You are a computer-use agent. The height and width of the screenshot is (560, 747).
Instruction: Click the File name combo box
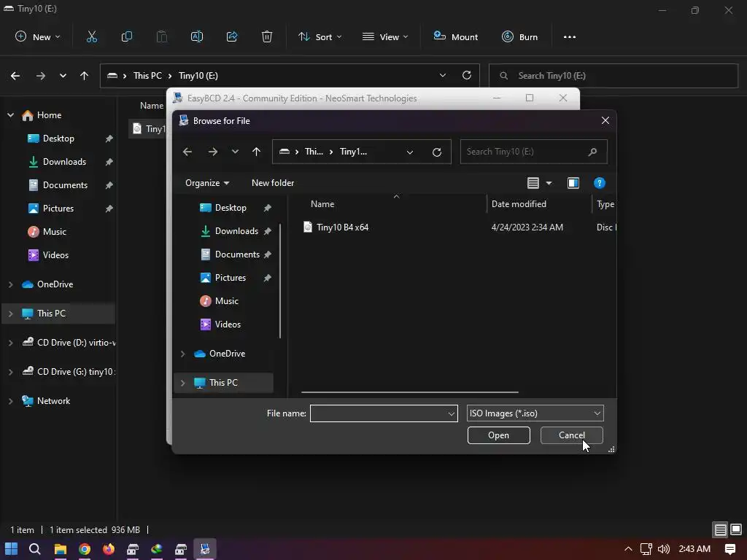pos(384,413)
